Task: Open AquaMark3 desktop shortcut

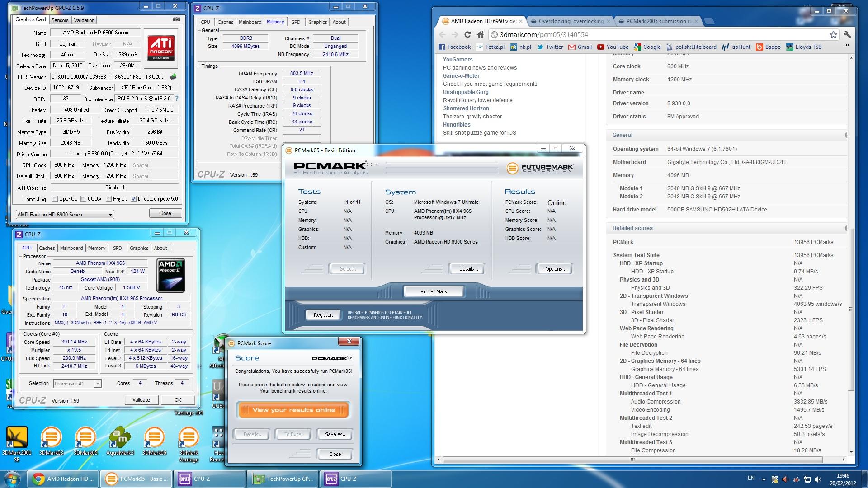Action: click(120, 441)
